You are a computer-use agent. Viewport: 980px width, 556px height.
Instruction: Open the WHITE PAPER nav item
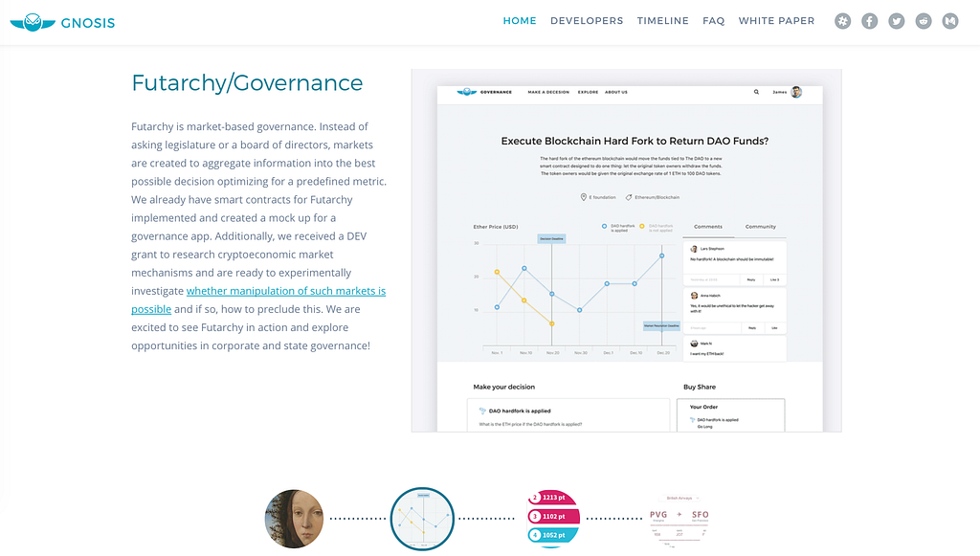(776, 21)
